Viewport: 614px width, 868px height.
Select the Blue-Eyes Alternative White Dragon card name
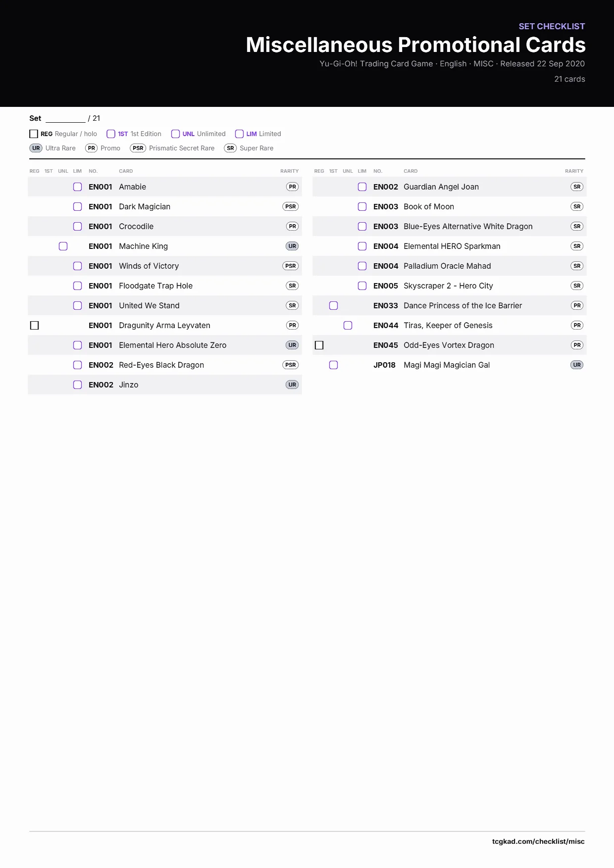[468, 226]
